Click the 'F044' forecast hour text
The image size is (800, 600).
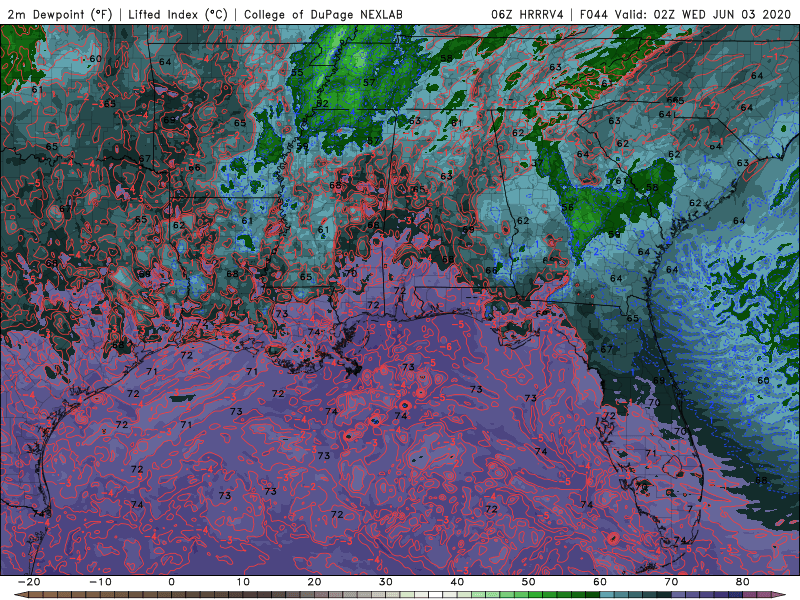(594, 14)
